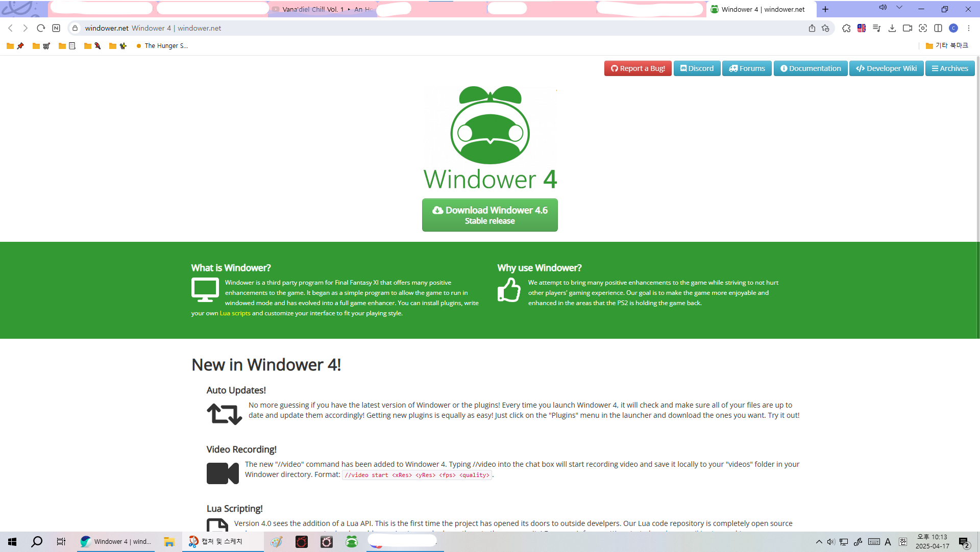Reload the windower.net page

coord(41,29)
